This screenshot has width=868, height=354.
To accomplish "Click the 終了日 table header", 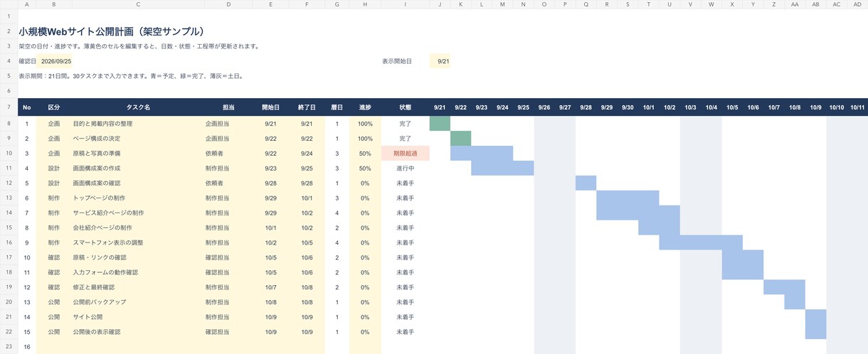I will pyautogui.click(x=307, y=107).
